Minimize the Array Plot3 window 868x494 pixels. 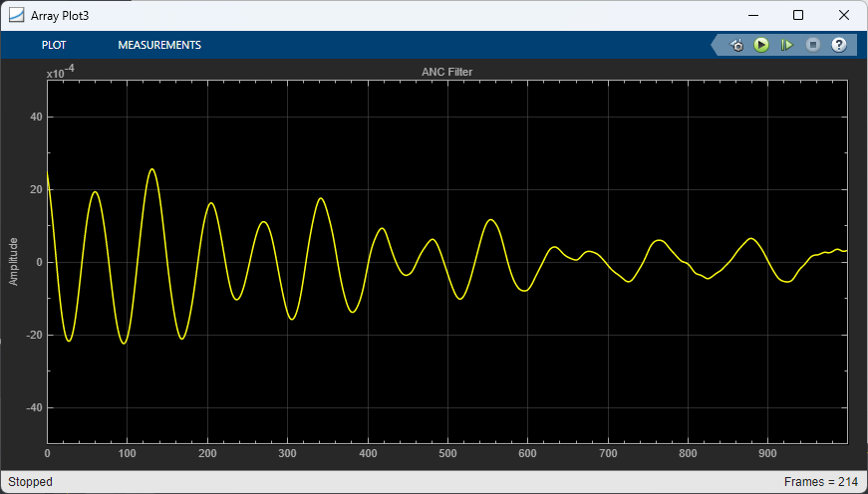[752, 16]
